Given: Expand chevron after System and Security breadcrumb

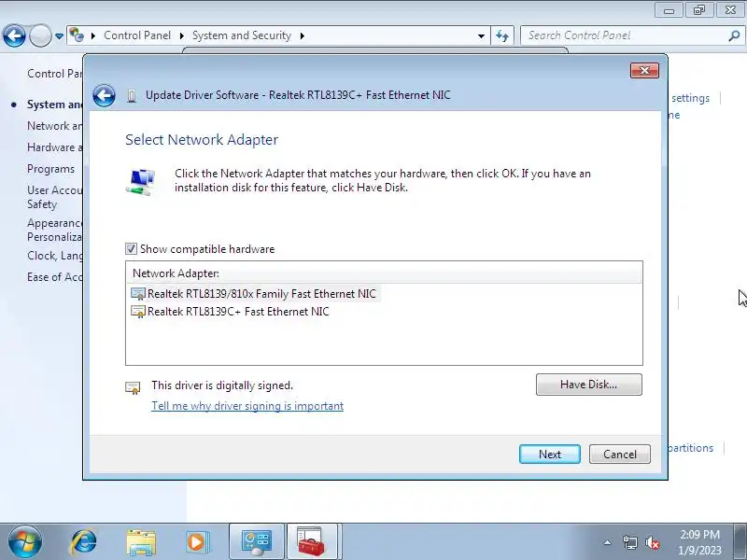Looking at the screenshot, I should (x=302, y=35).
